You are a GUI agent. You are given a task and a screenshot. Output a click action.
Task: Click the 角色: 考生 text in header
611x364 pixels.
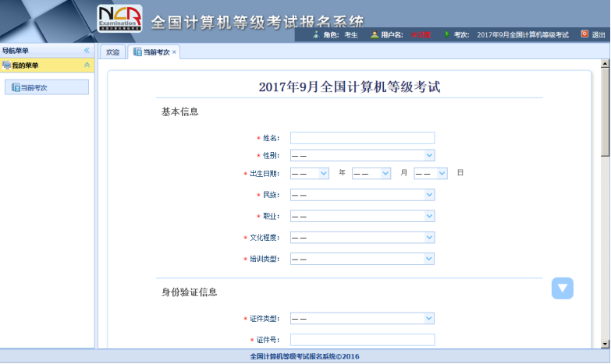coord(340,34)
